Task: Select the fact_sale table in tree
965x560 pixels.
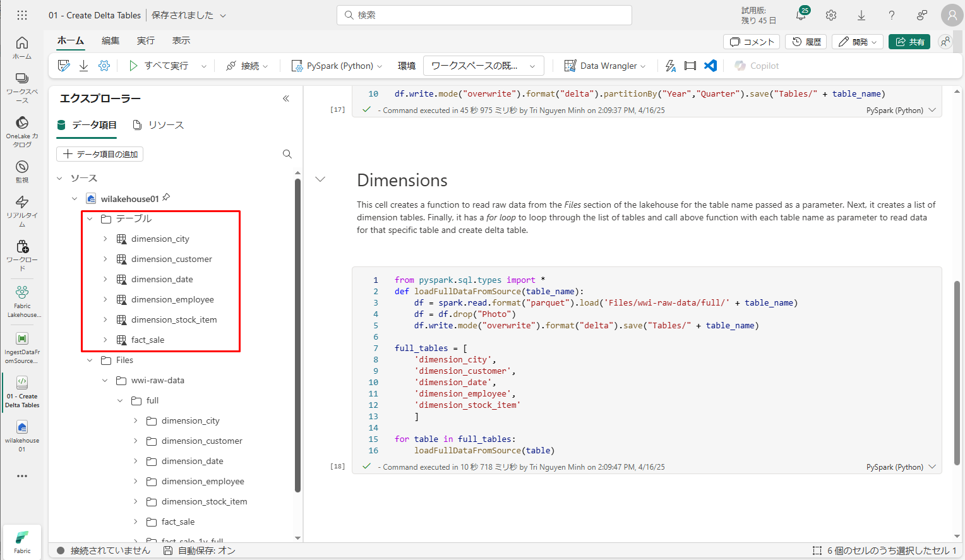Action: pyautogui.click(x=148, y=340)
